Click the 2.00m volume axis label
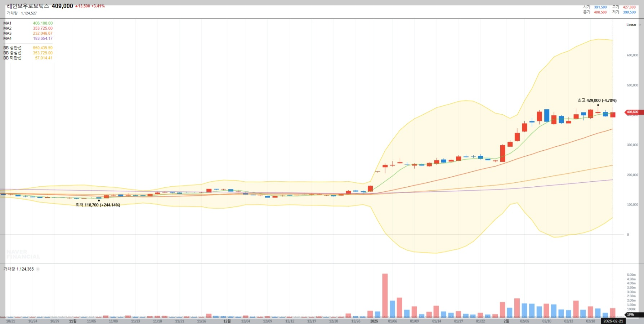Image resolution: width=644 pixels, height=324 pixels. pos(631,301)
